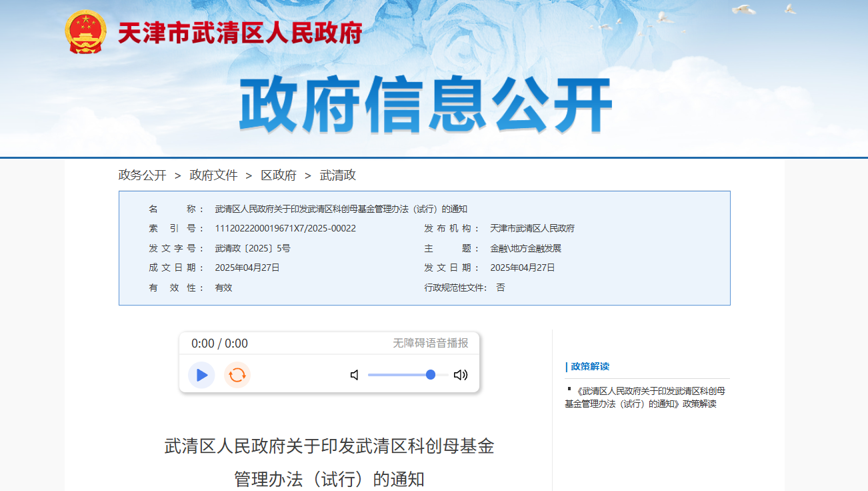Select the audio time display 0:00 / 0:00

coord(219,344)
